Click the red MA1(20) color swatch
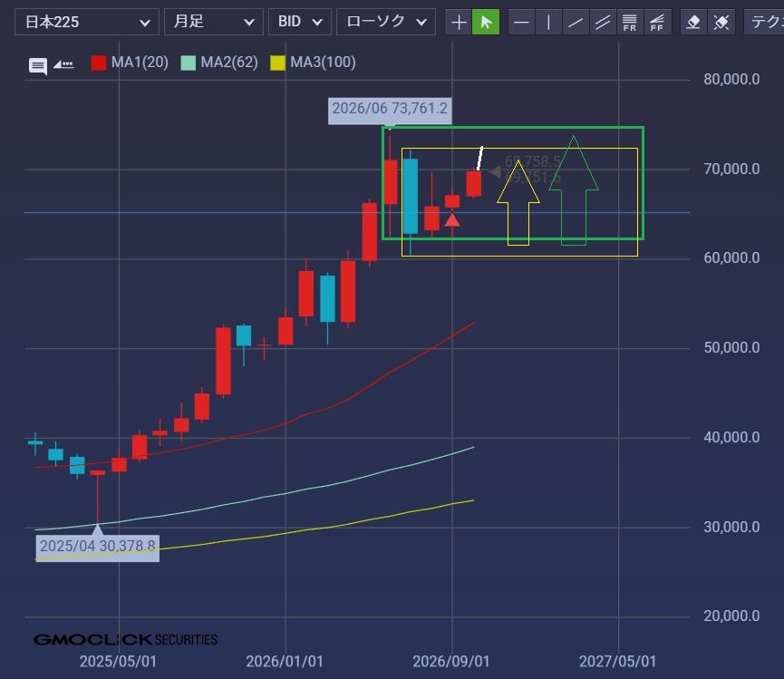 click(x=99, y=63)
